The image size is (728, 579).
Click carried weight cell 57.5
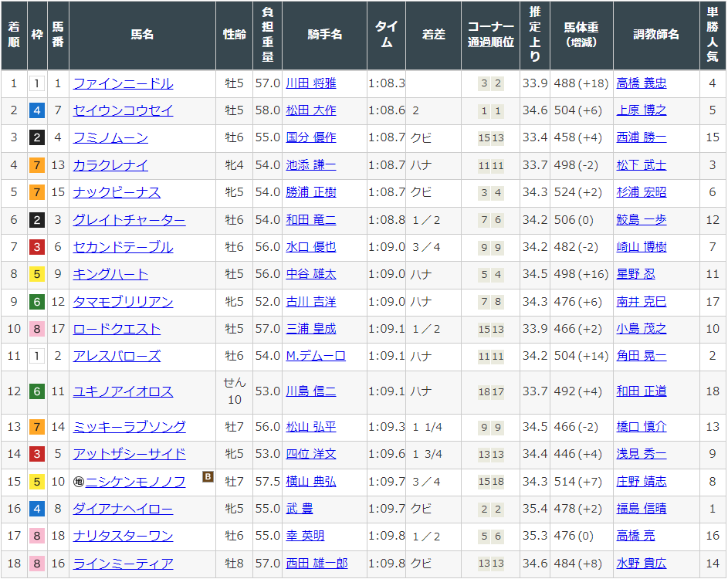click(x=267, y=482)
